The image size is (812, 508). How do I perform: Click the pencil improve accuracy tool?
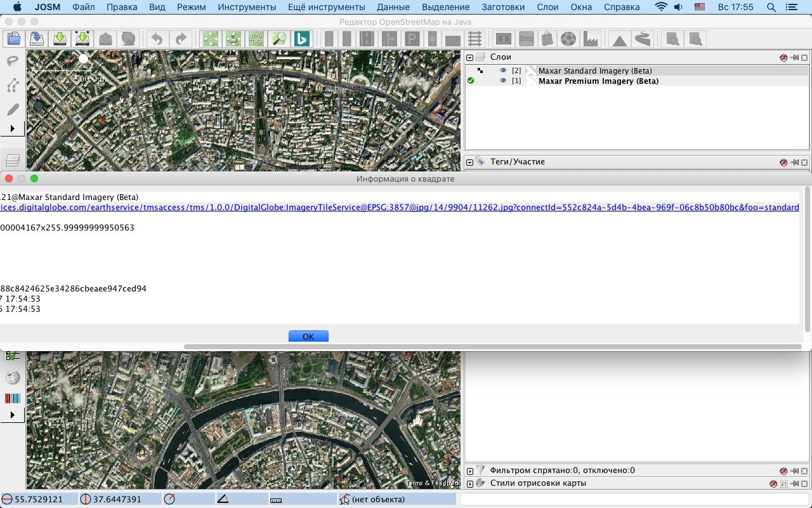coord(13,109)
